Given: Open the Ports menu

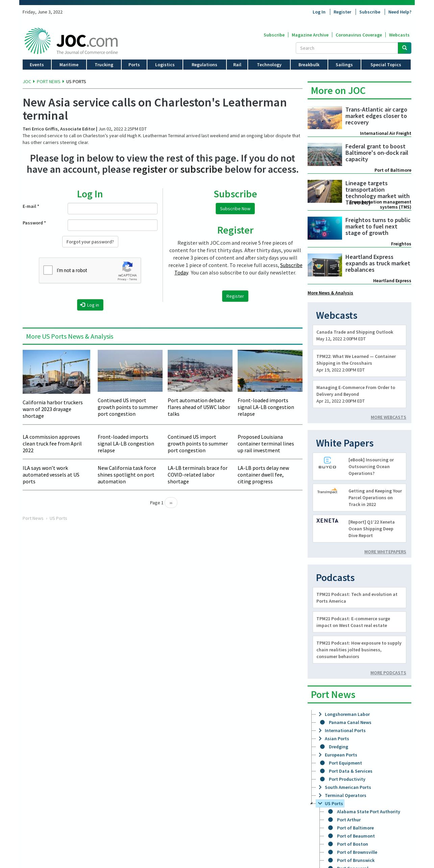Looking at the screenshot, I should click(x=134, y=65).
